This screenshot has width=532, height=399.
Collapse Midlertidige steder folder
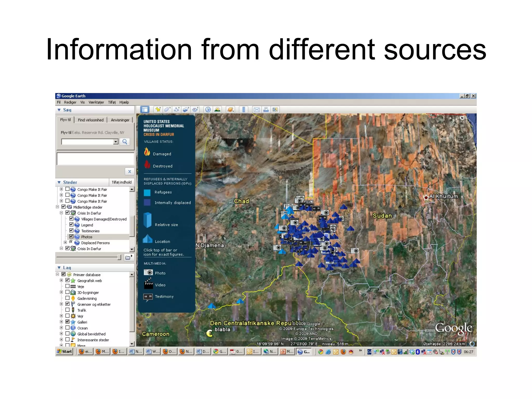point(57,207)
